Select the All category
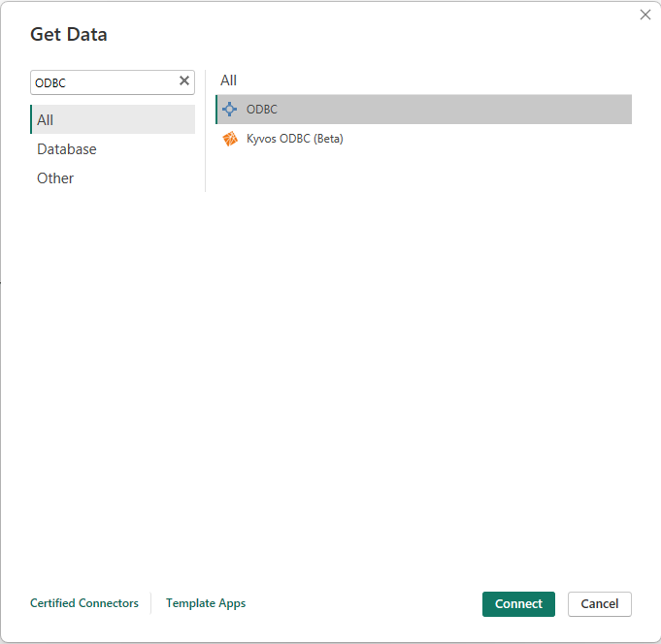Viewport: 661px width, 644px height. point(46,120)
